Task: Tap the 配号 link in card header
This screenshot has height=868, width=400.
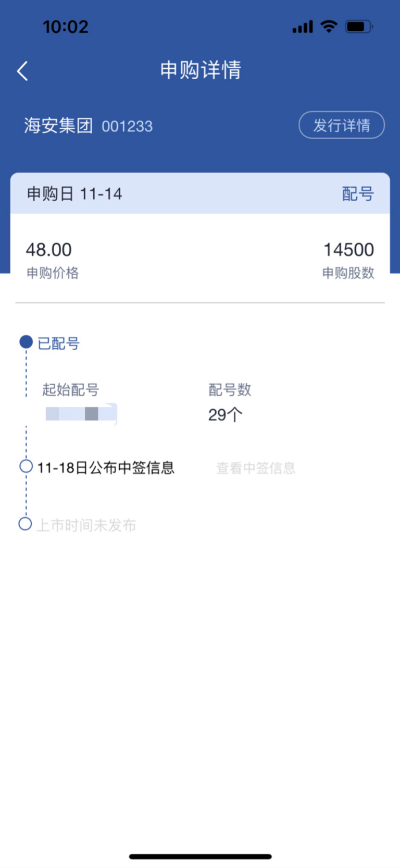Action: point(358,194)
